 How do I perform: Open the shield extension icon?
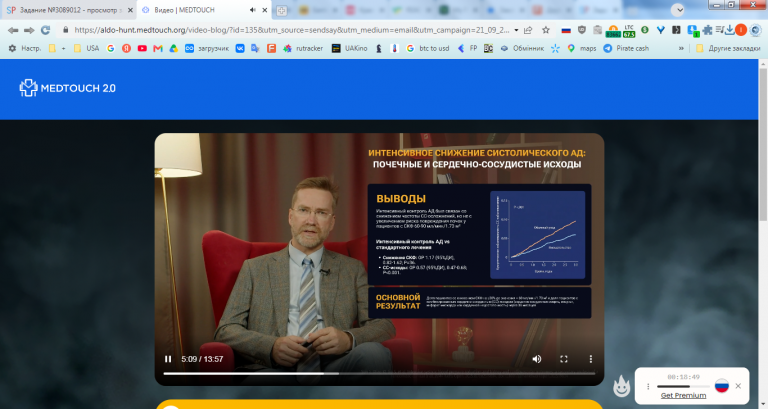tap(581, 30)
